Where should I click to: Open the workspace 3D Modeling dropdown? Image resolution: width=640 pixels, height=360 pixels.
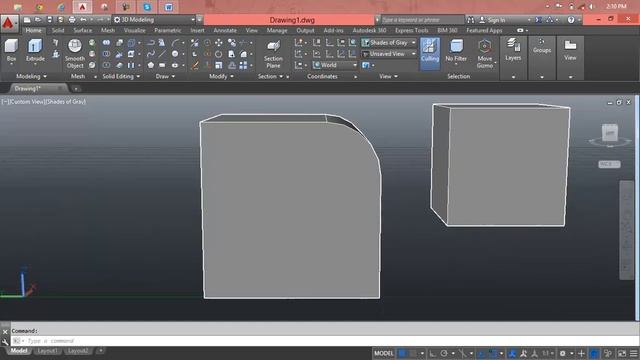tap(154, 20)
